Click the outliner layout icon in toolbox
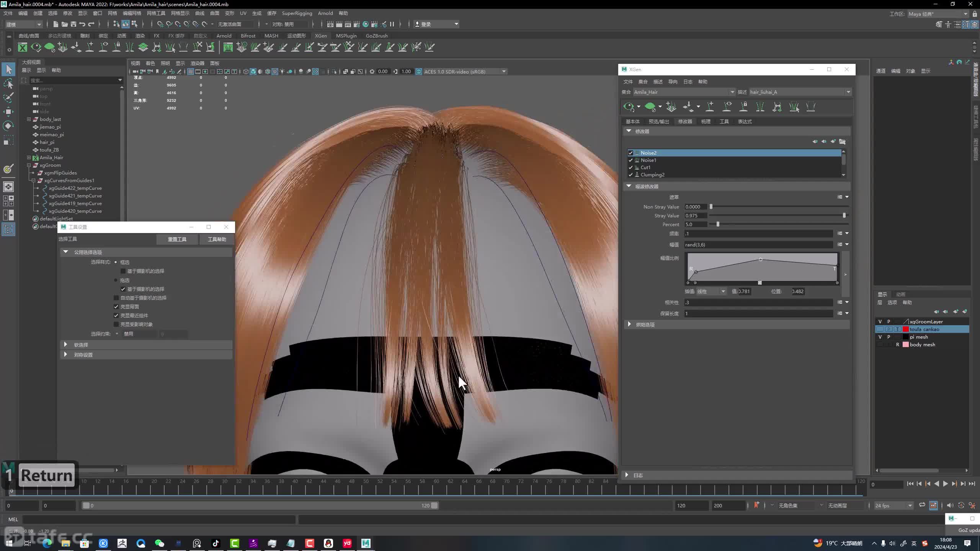This screenshot has width=980, height=551. click(x=9, y=230)
